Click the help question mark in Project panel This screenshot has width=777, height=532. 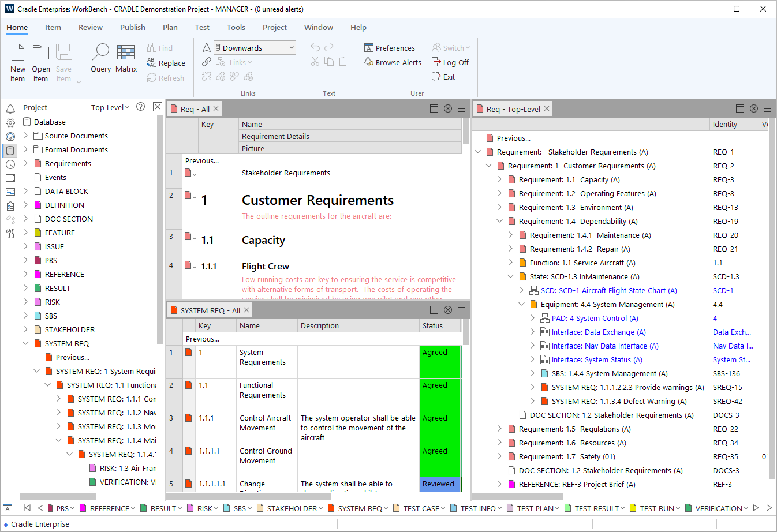click(x=140, y=107)
